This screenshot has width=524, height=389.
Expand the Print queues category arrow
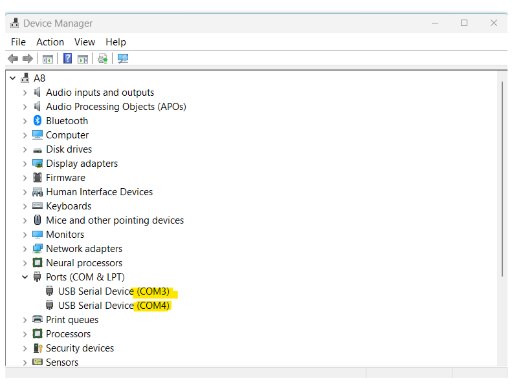click(x=25, y=320)
